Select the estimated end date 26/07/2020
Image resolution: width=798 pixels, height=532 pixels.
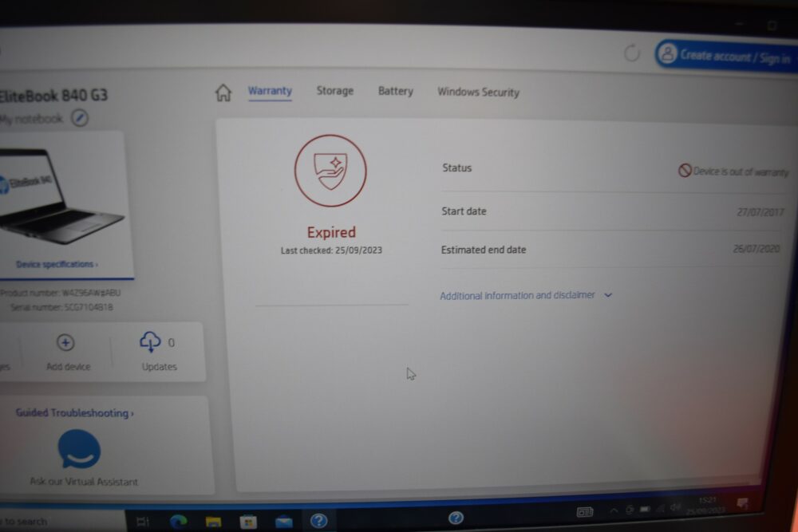pos(757,249)
